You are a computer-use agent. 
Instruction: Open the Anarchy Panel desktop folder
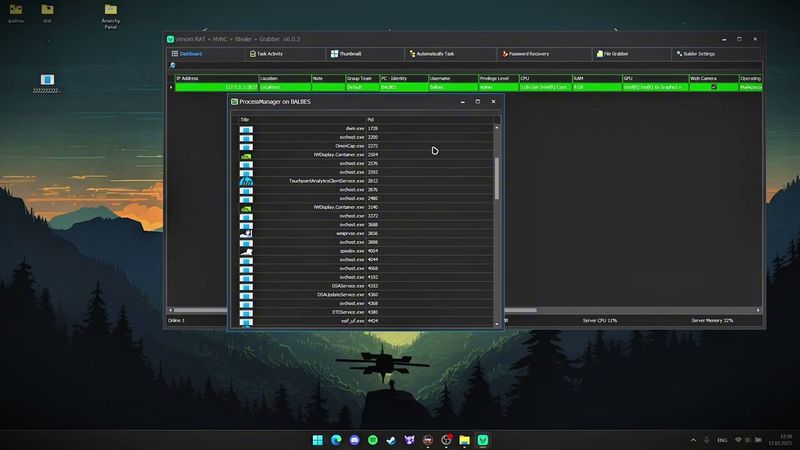click(x=111, y=16)
